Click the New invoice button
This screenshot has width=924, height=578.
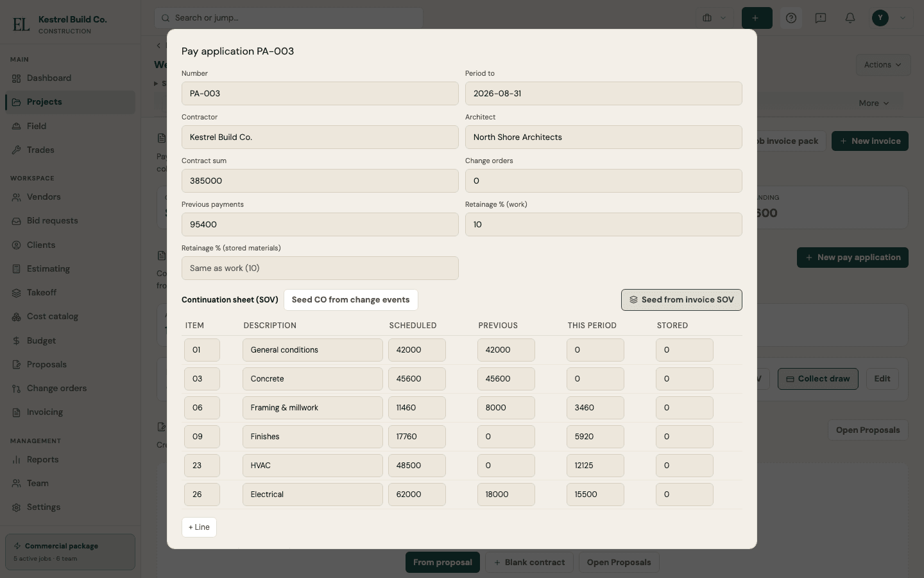(x=870, y=141)
